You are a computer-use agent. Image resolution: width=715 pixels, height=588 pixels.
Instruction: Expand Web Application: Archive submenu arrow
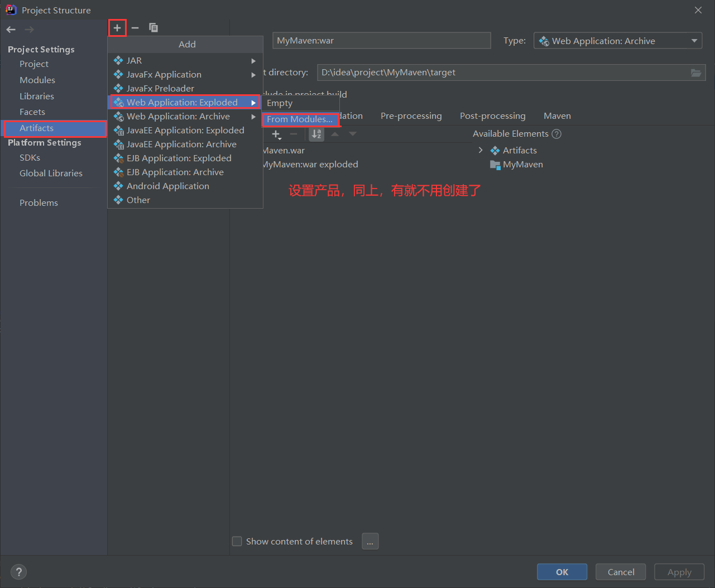pyautogui.click(x=253, y=117)
